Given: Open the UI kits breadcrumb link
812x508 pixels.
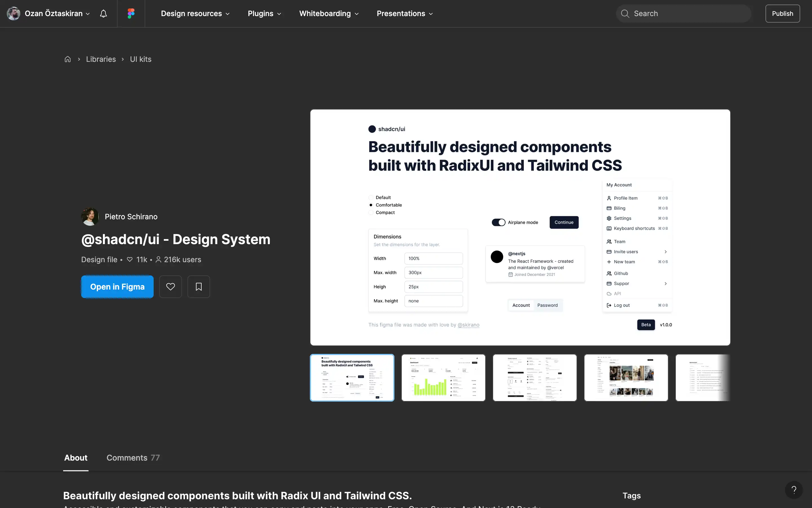Looking at the screenshot, I should click(x=141, y=59).
